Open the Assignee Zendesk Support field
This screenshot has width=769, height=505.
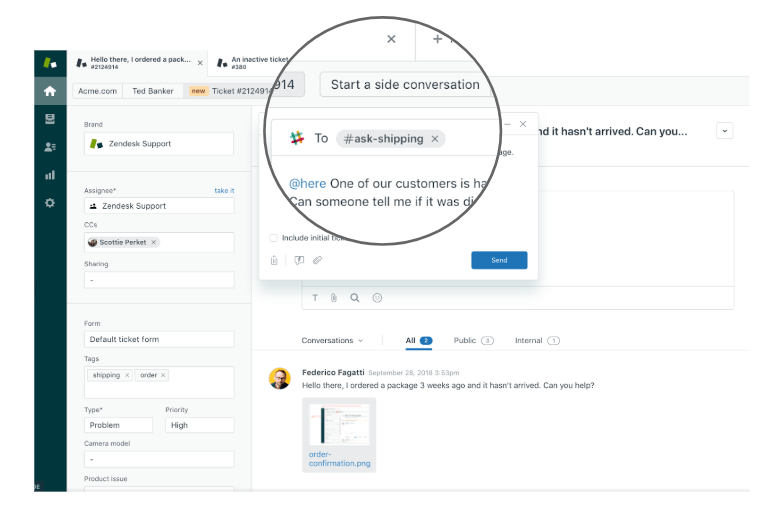(159, 206)
